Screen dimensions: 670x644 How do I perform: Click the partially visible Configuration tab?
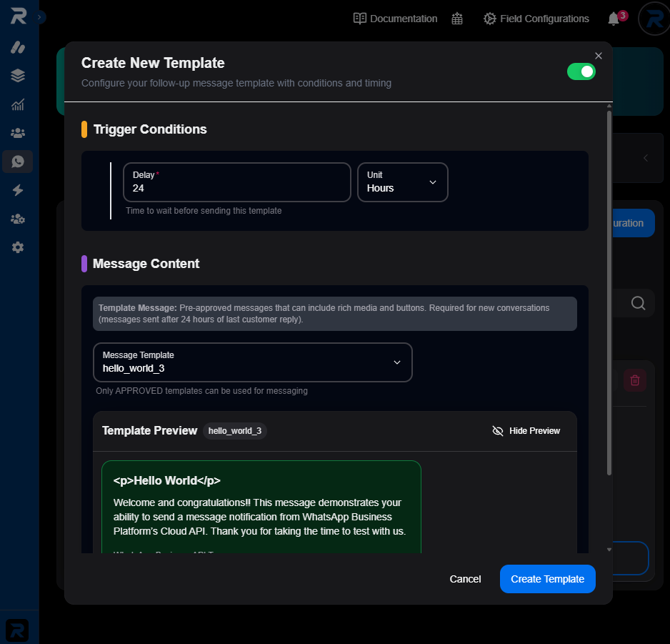click(633, 223)
